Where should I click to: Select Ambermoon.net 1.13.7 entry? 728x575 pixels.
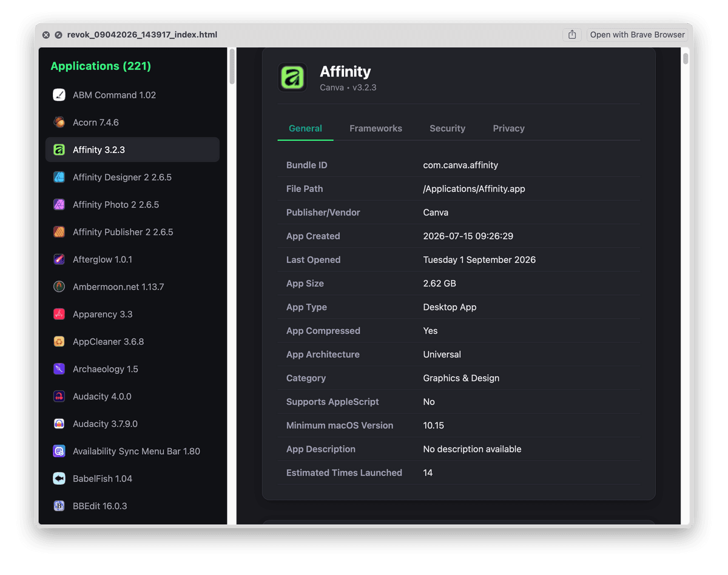(x=132, y=287)
